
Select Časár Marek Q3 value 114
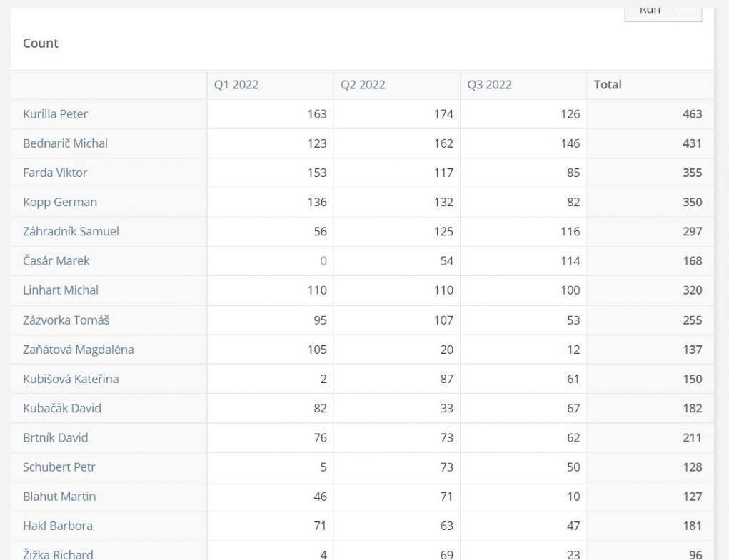[x=570, y=261]
